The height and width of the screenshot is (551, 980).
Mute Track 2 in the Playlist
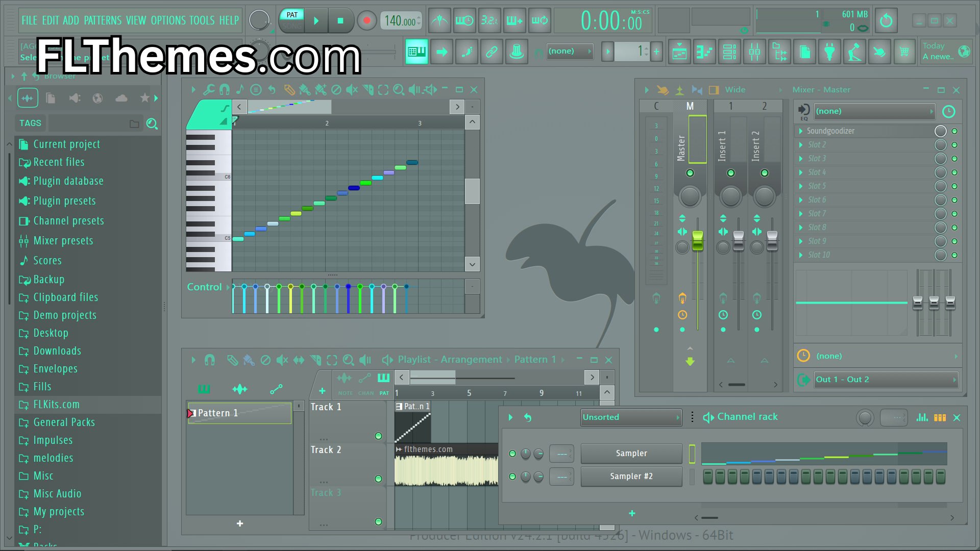pyautogui.click(x=378, y=479)
